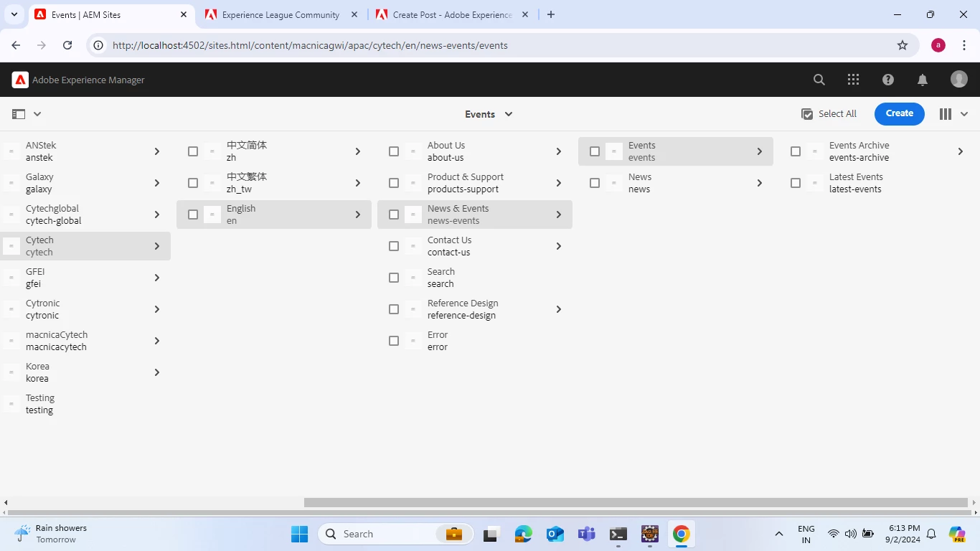This screenshot has width=980, height=551.
Task: Close the Events AEM Sites tab
Action: (184, 14)
